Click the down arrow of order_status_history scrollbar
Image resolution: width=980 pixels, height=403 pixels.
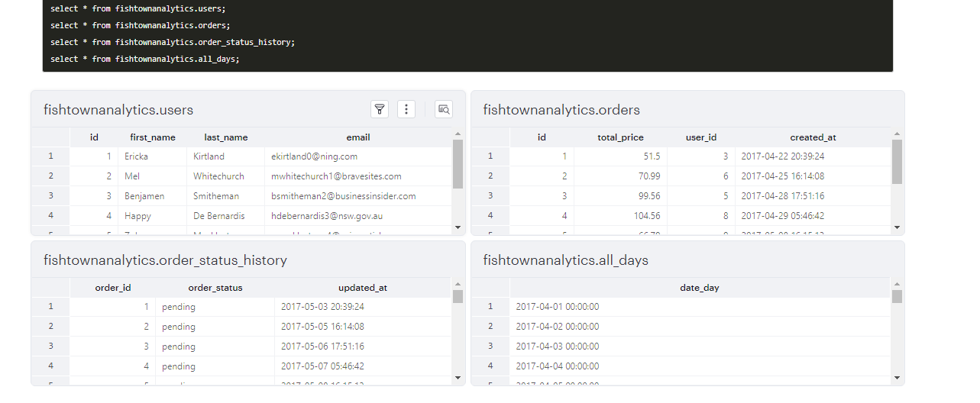pyautogui.click(x=458, y=377)
